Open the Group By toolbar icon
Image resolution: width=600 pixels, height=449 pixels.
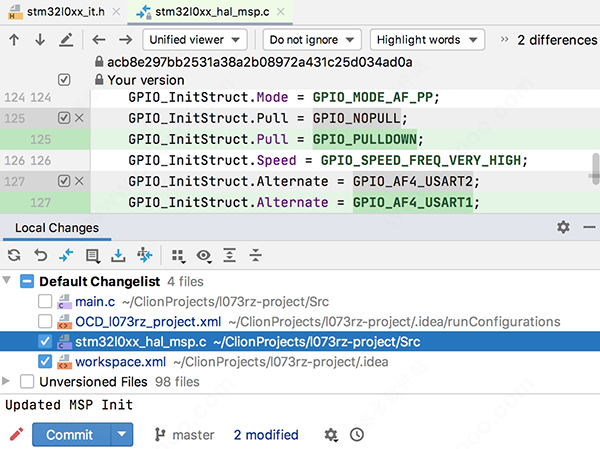[178, 256]
